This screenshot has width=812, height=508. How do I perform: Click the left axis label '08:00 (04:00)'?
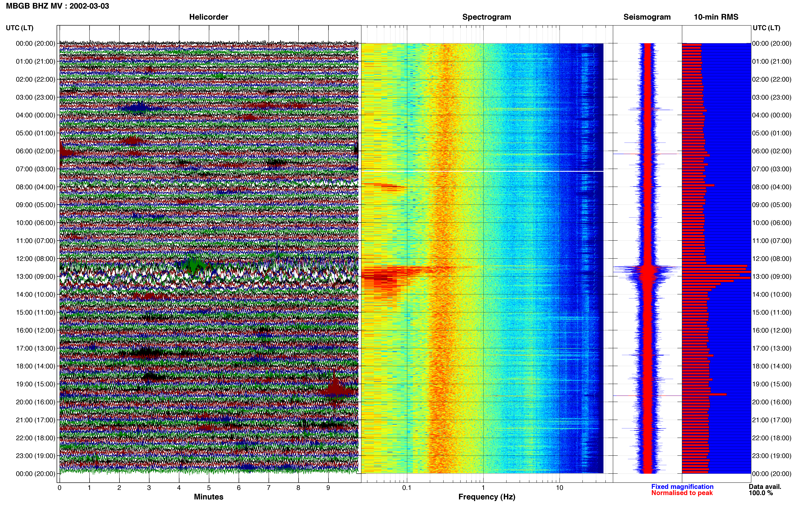click(x=36, y=187)
